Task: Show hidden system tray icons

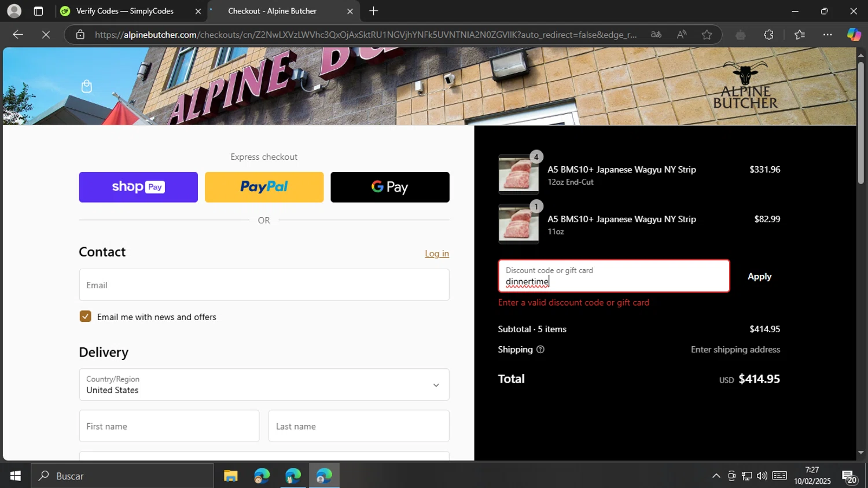Action: (716, 476)
